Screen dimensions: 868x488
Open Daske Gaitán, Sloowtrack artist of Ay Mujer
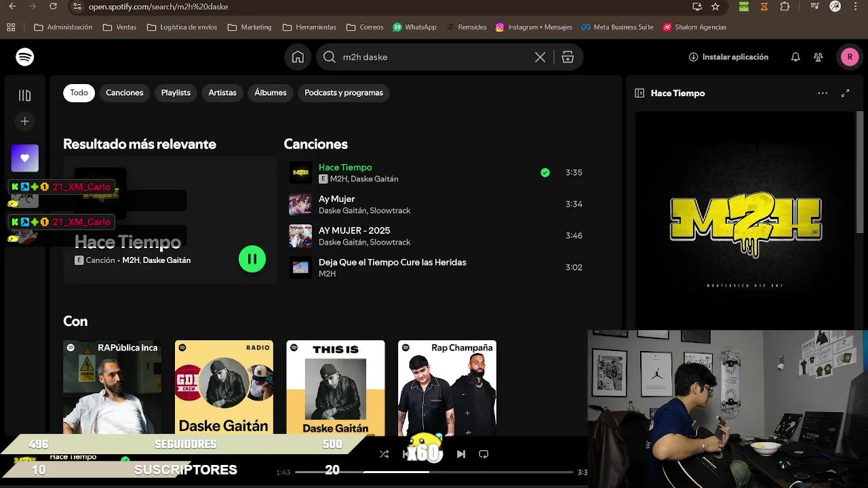(x=365, y=211)
